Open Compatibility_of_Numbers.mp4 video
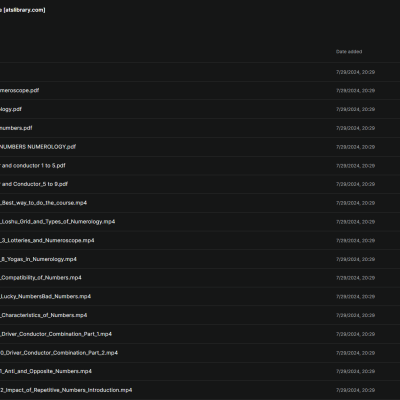400x400 pixels. tap(41, 278)
